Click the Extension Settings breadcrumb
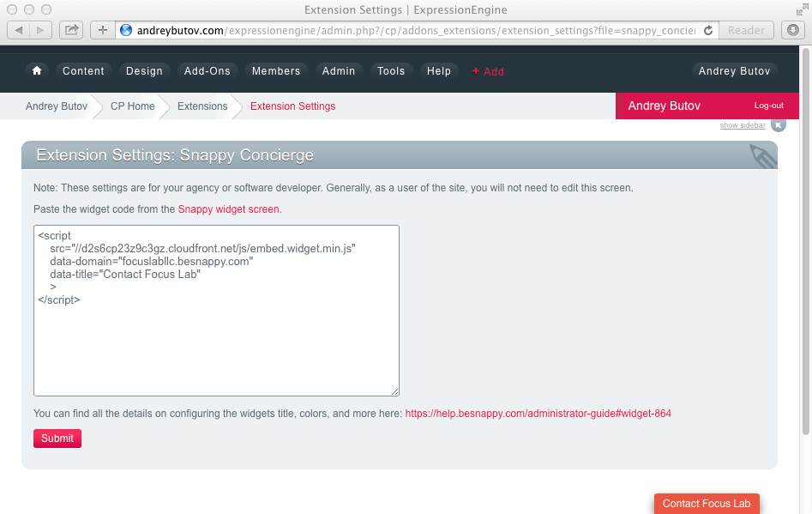The image size is (812, 514). (x=292, y=106)
